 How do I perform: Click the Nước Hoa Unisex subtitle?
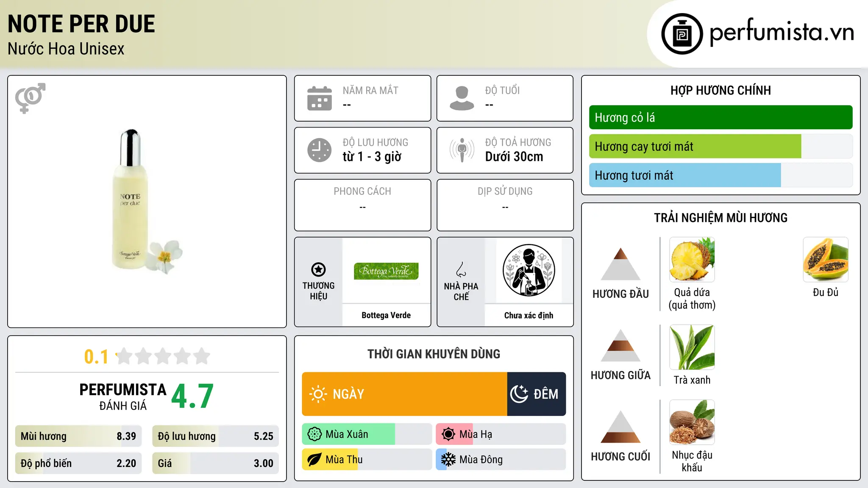pos(66,49)
